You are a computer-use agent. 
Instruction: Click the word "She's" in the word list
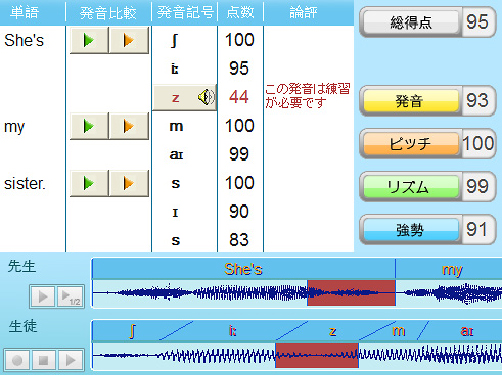coord(24,40)
